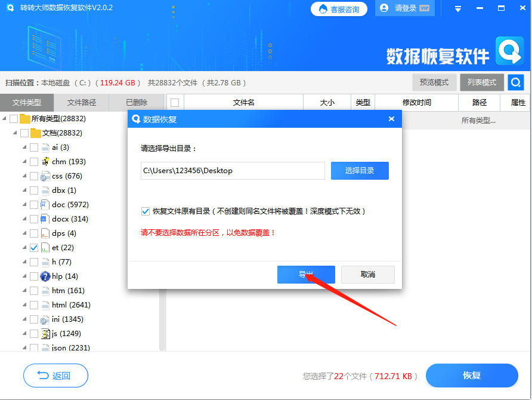Click the js file type icon
This screenshot has width=532, height=400.
coord(45,333)
